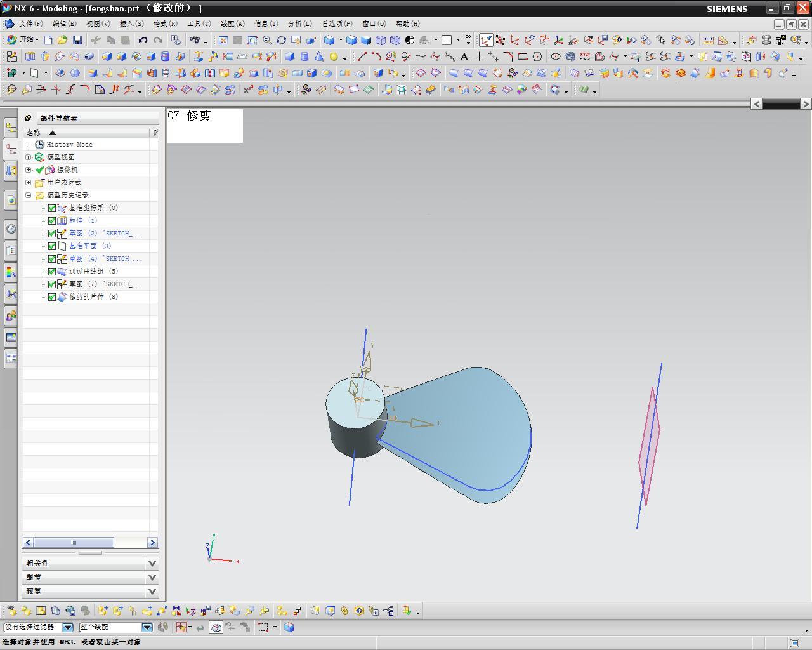Screen dimensions: 812x650
Task: Uncheck the 拉伸 (1) feature checkbox
Action: point(52,220)
